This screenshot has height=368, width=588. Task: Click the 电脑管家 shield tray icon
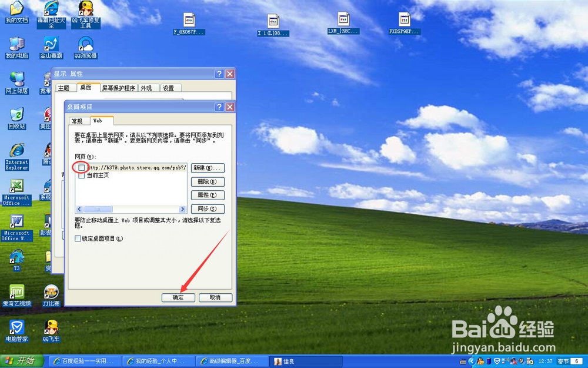coord(497,362)
